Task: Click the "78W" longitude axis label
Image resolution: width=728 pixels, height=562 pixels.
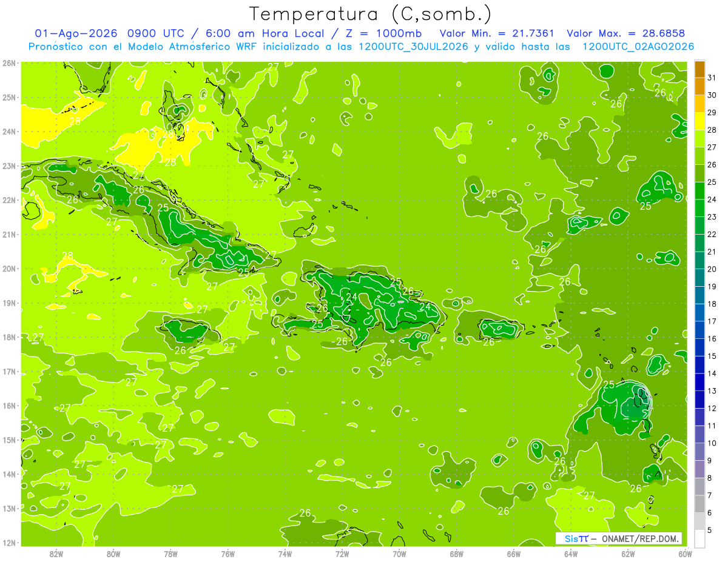Action: [170, 554]
